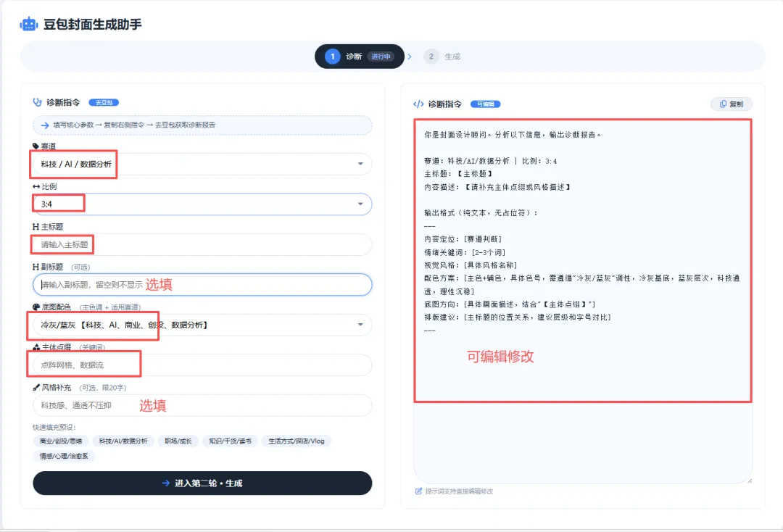
Task: Click the 豆包封面生成助手 title
Action: tap(92, 25)
